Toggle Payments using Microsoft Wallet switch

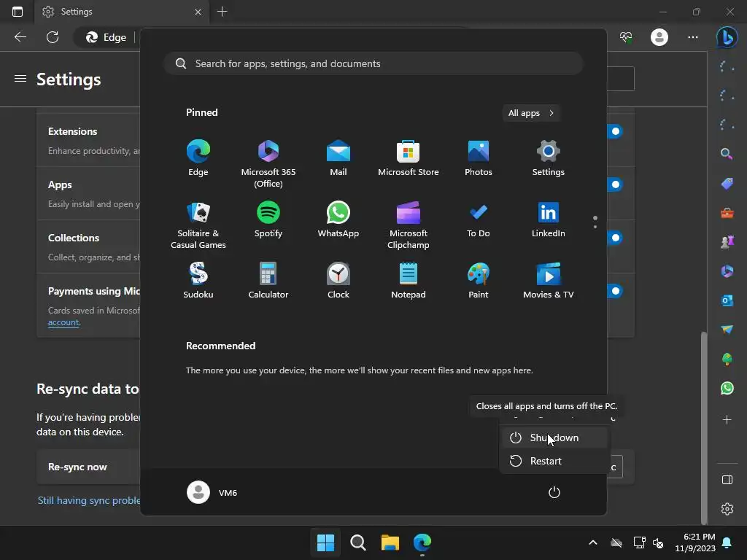coord(614,290)
